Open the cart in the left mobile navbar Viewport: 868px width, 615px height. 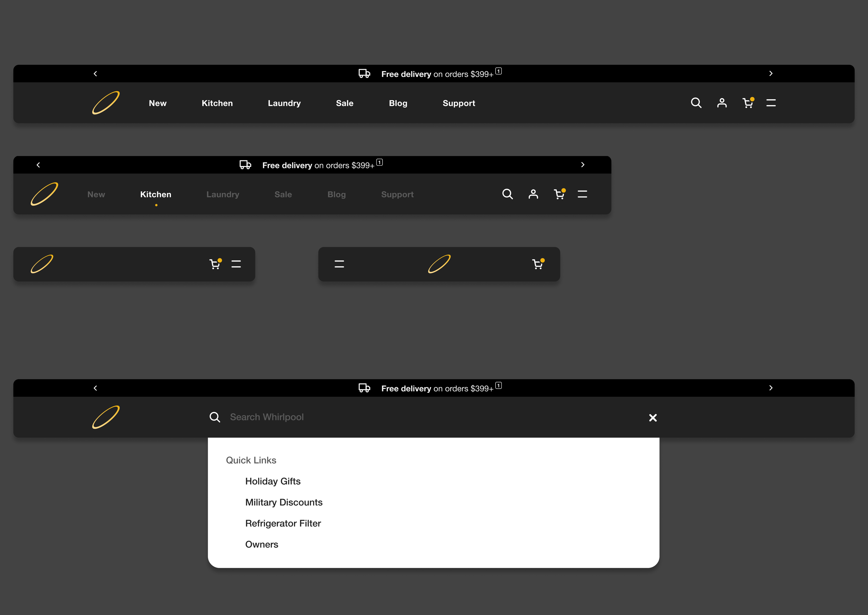tap(216, 264)
